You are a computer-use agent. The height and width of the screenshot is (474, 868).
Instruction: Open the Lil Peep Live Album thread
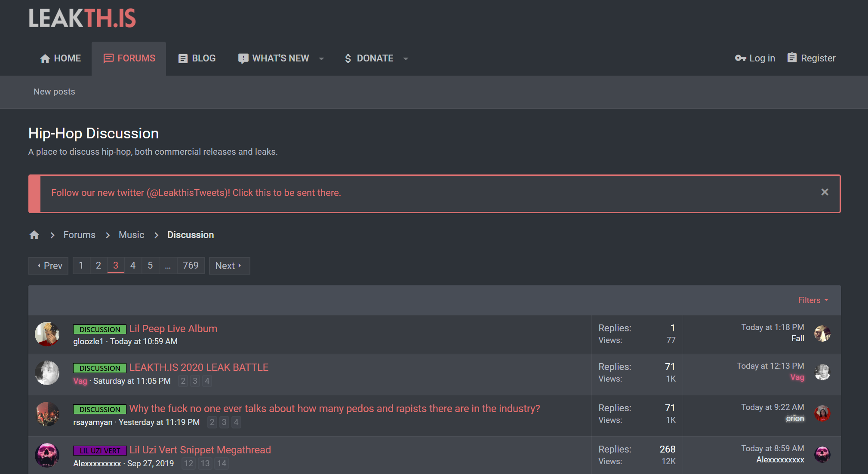point(173,329)
